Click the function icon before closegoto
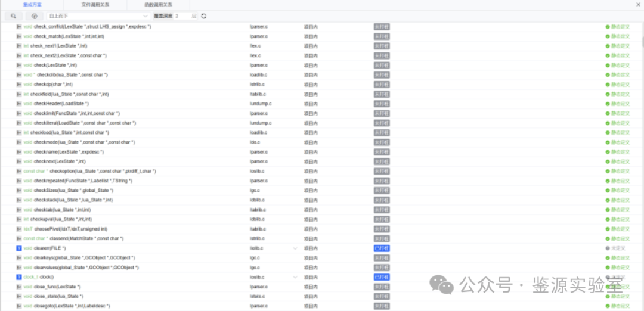The width and height of the screenshot is (644, 311). point(19,306)
